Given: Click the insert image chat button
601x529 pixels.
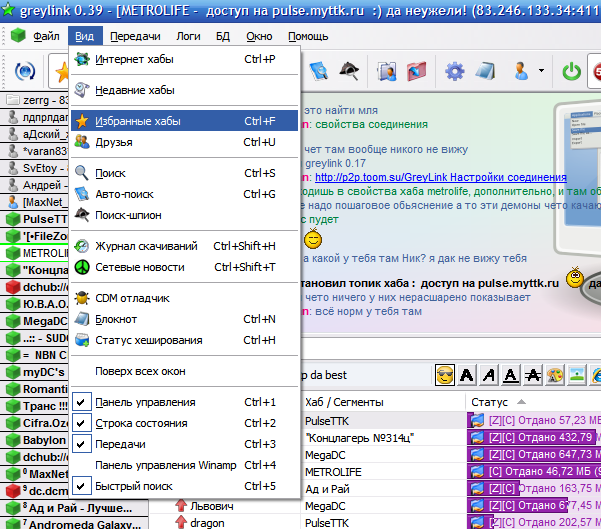Looking at the screenshot, I should point(577,375).
